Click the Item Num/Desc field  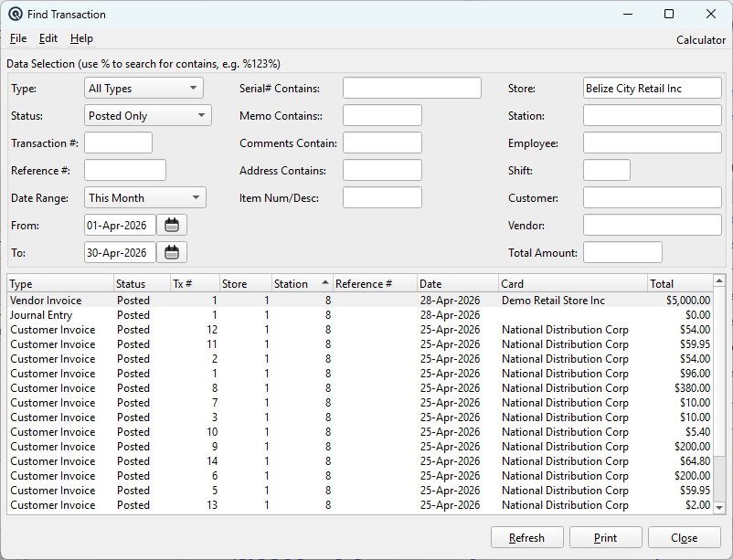382,197
